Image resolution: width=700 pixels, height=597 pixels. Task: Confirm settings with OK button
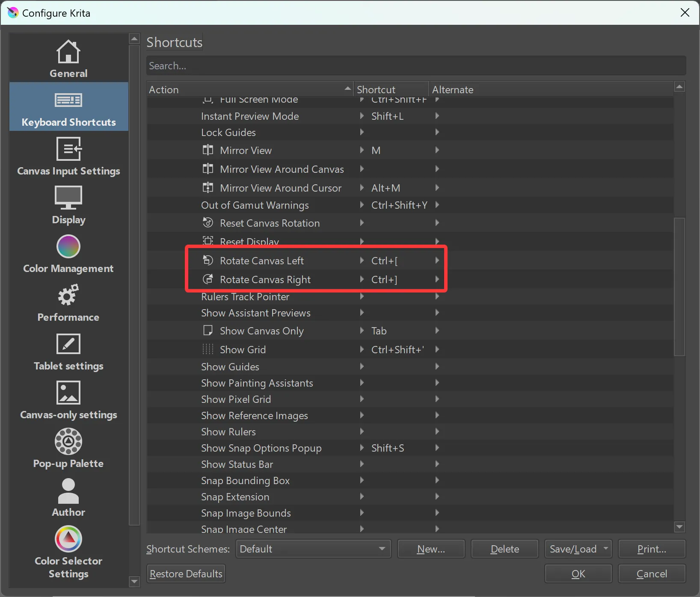click(x=578, y=573)
